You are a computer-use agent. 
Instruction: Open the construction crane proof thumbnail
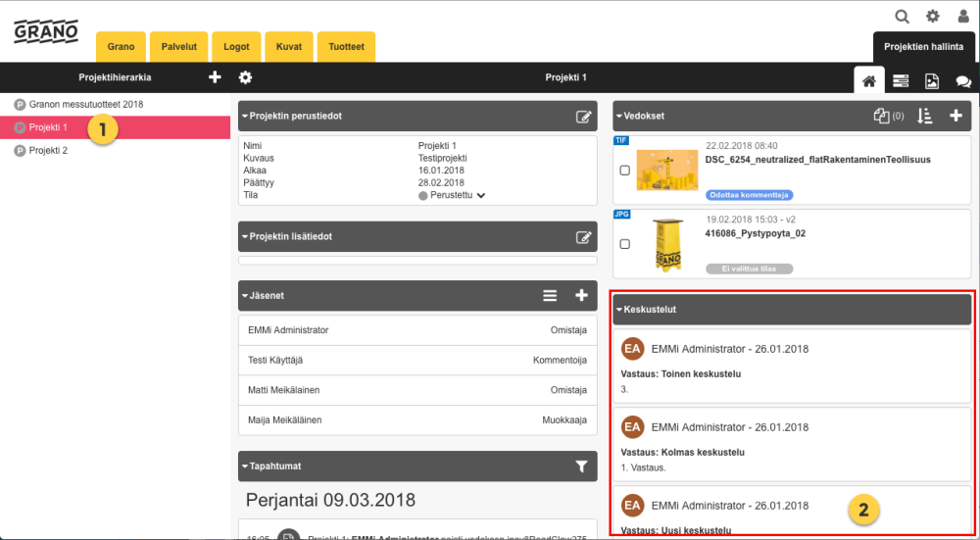pyautogui.click(x=667, y=170)
